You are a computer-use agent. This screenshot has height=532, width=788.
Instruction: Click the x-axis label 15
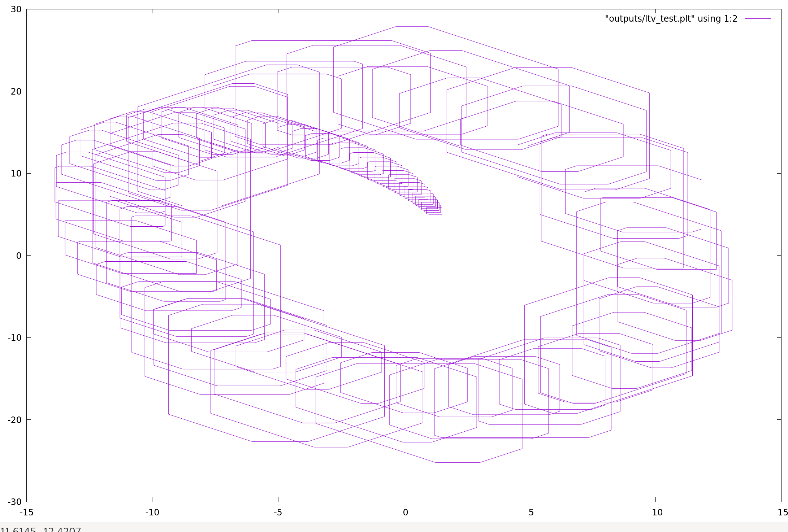click(782, 512)
